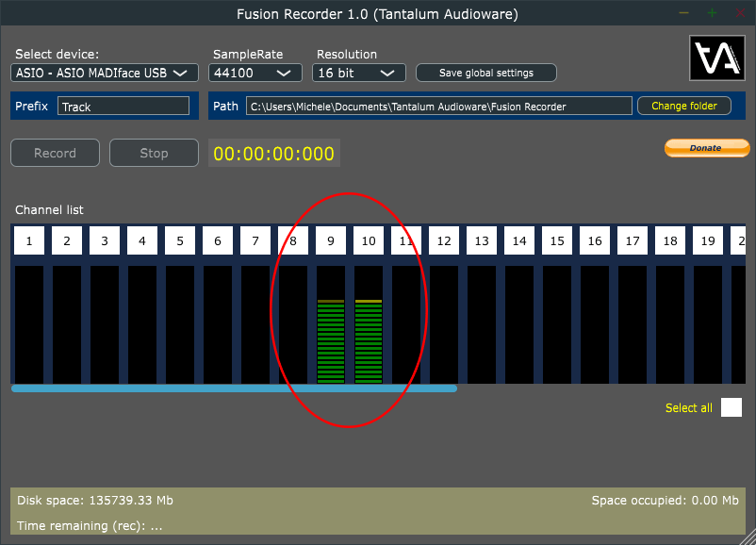Toggle channel 14 selection
Screen dimensions: 756x545
(519, 240)
